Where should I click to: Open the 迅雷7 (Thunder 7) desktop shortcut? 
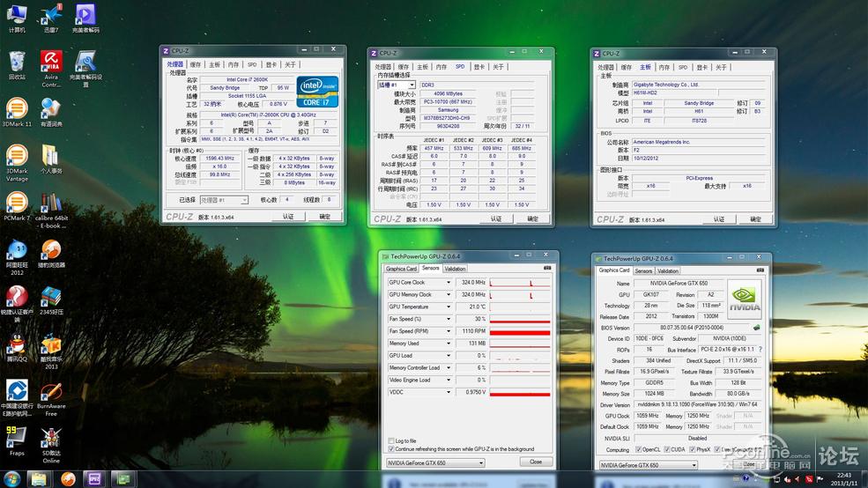tap(51, 17)
